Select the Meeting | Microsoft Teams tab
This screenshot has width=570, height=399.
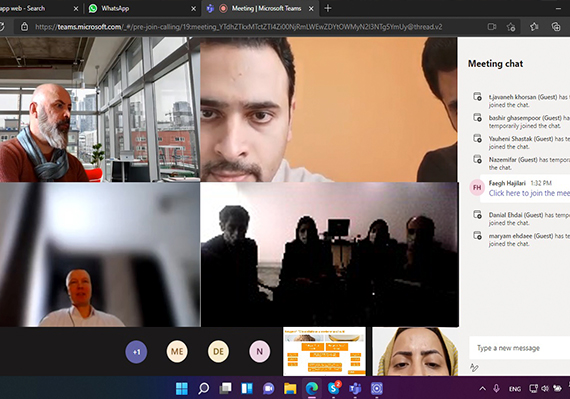click(x=260, y=8)
